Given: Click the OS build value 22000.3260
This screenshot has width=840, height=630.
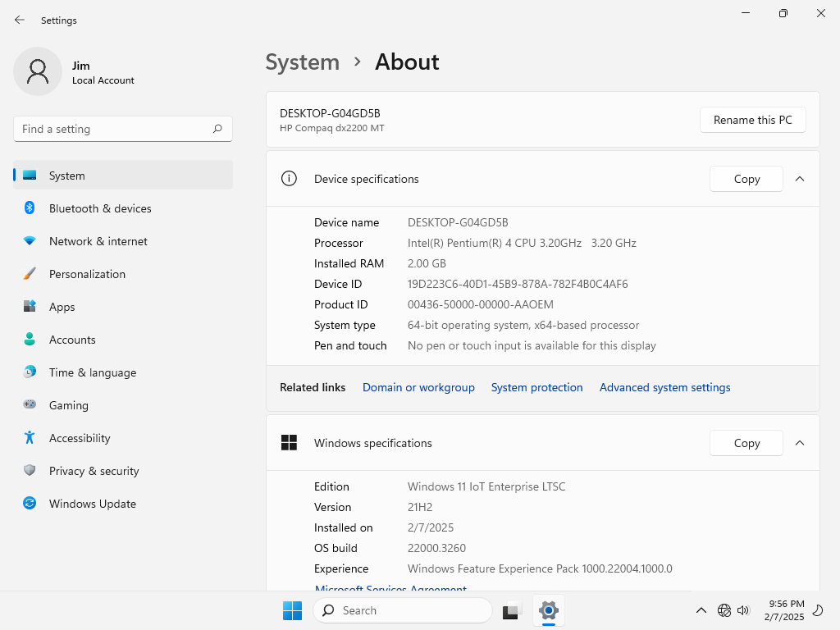Looking at the screenshot, I should [x=436, y=548].
